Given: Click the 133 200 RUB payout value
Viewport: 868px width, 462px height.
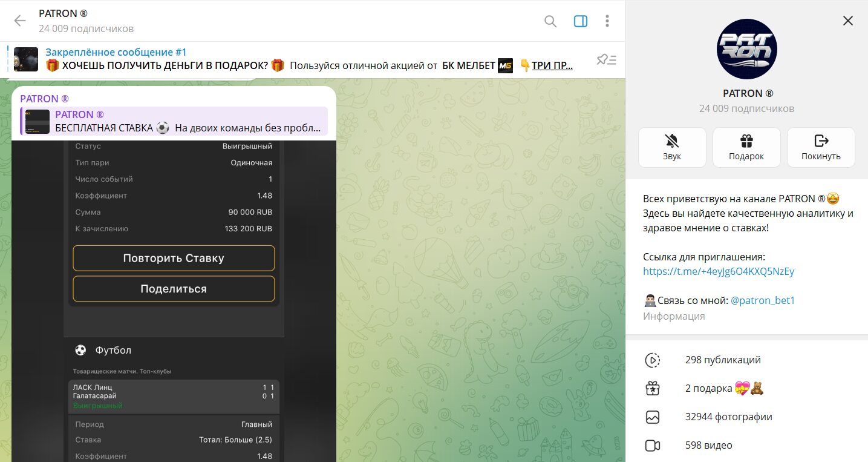Looking at the screenshot, I should 249,229.
